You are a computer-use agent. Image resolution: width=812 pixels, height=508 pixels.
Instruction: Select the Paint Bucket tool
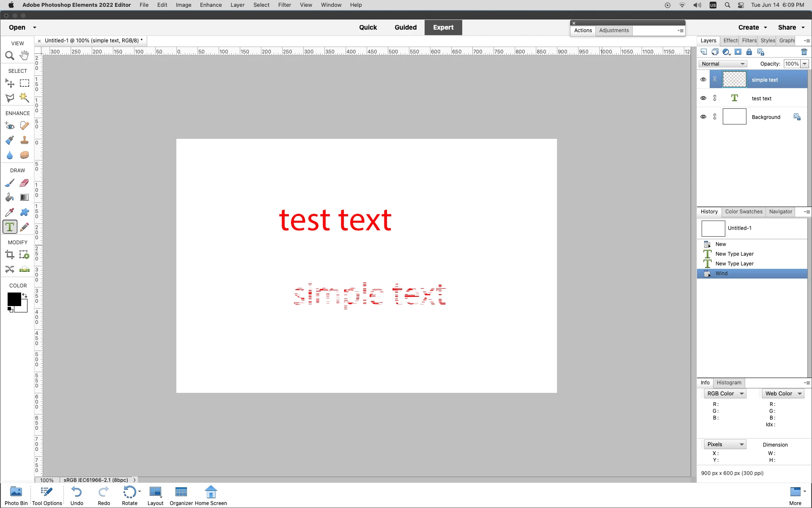pos(10,198)
